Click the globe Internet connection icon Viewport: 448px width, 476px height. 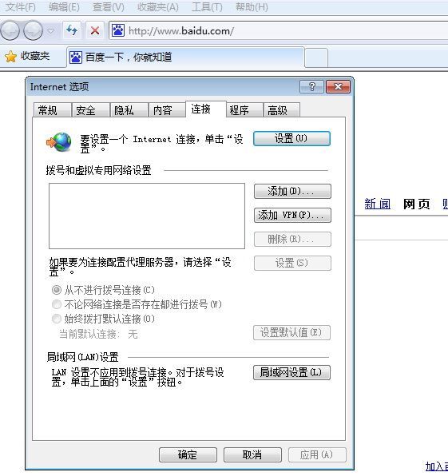(x=59, y=142)
